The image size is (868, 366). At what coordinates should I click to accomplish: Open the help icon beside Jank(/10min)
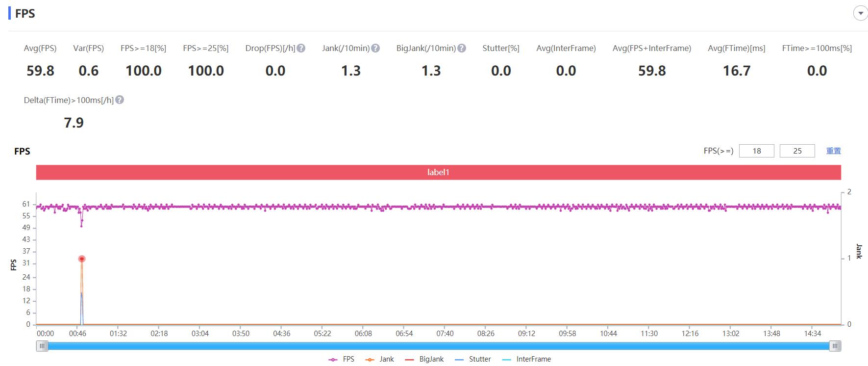[375, 48]
